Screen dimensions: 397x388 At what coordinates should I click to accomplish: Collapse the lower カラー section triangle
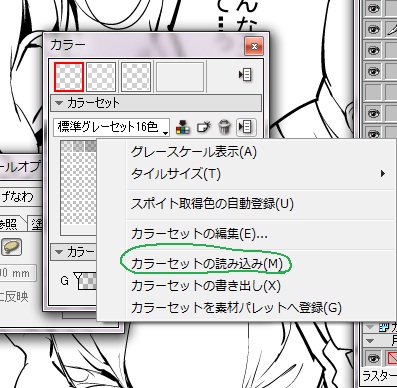tap(59, 252)
